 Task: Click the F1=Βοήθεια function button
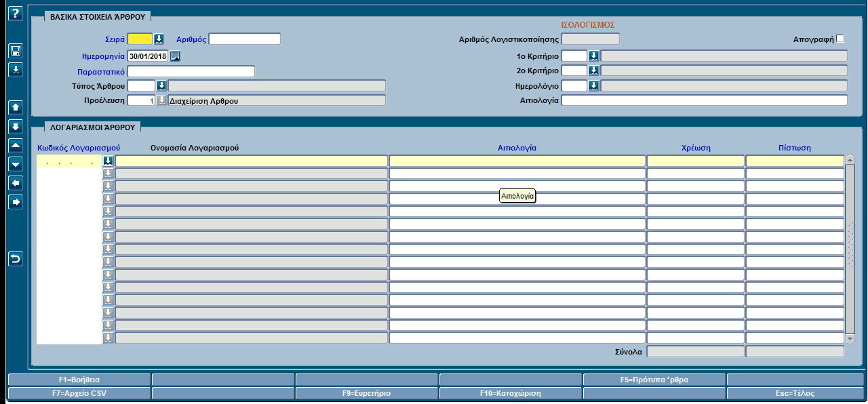79,380
